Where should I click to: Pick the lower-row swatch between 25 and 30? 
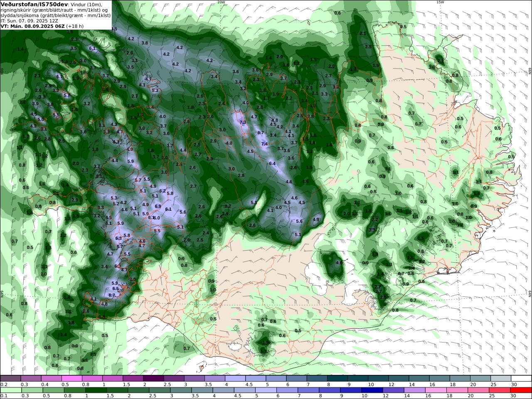coord(499,390)
